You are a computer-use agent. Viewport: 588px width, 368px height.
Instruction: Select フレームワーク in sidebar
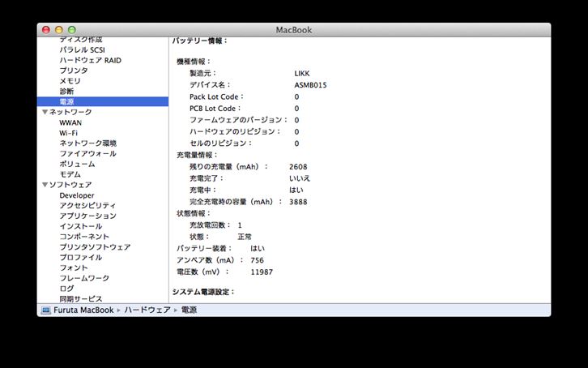click(x=84, y=278)
